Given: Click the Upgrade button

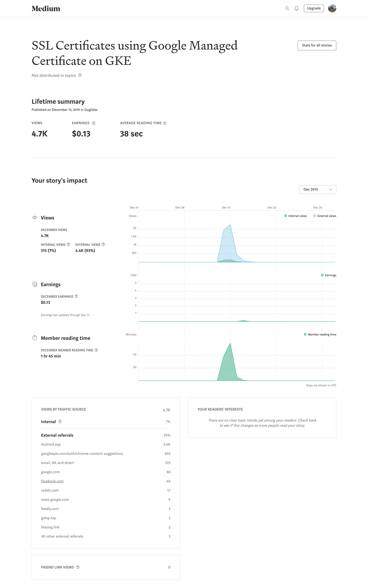Looking at the screenshot, I should pyautogui.click(x=314, y=8).
